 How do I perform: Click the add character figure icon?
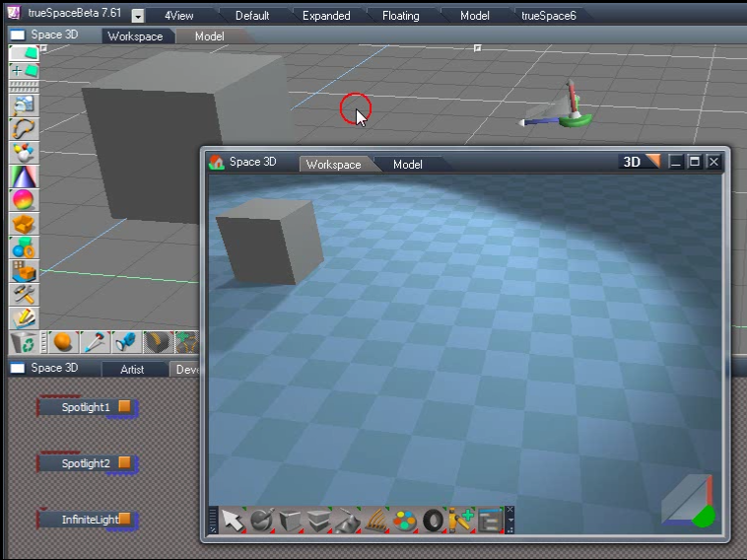tap(461, 521)
